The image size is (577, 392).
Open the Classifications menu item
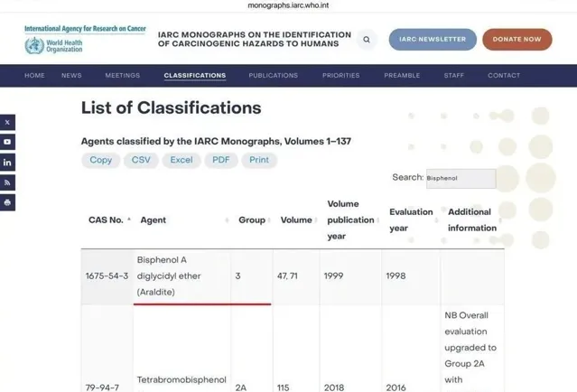click(195, 76)
